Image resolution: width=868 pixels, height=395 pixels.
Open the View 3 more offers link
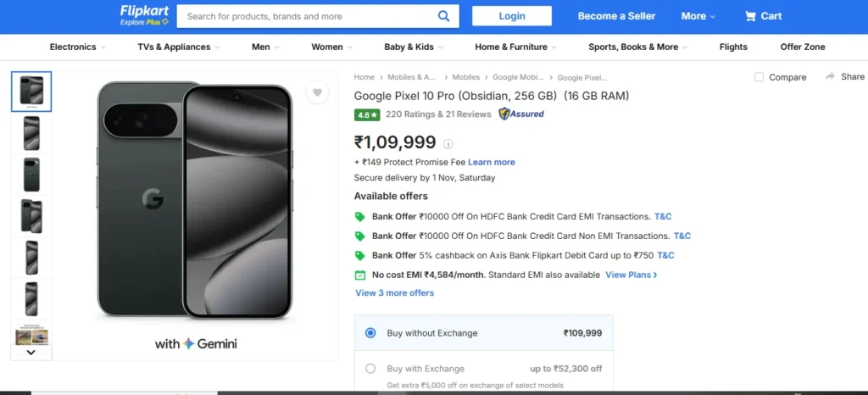click(394, 293)
